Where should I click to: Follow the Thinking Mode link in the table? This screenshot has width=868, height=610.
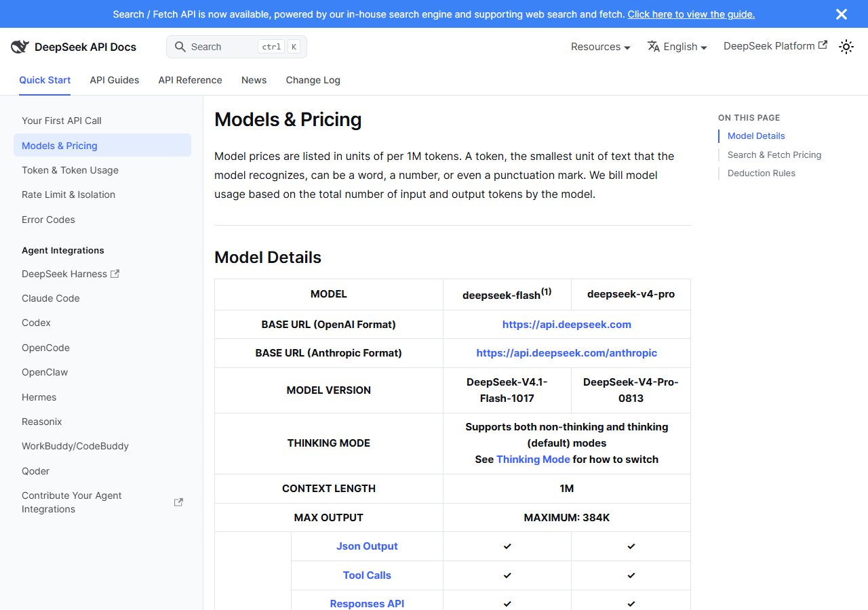coord(533,459)
